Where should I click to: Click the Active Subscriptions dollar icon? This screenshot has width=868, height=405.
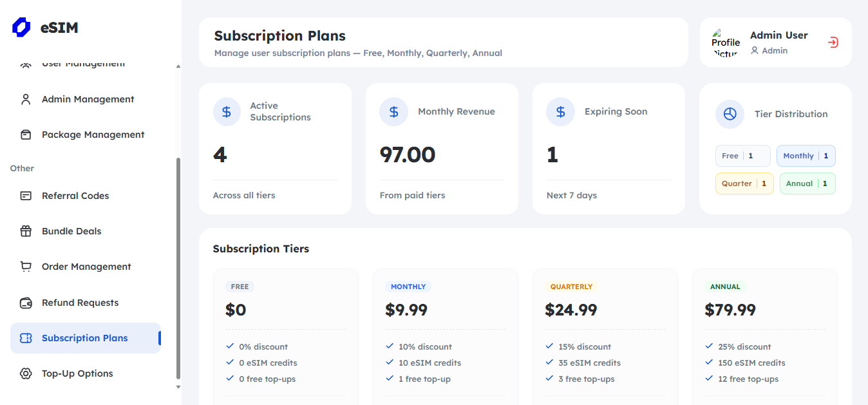point(227,112)
